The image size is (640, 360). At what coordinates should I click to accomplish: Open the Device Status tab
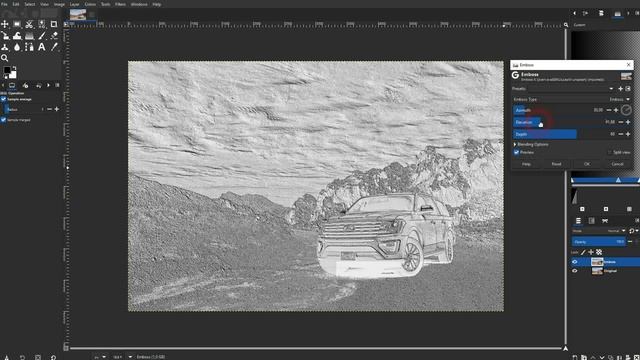tap(25, 85)
